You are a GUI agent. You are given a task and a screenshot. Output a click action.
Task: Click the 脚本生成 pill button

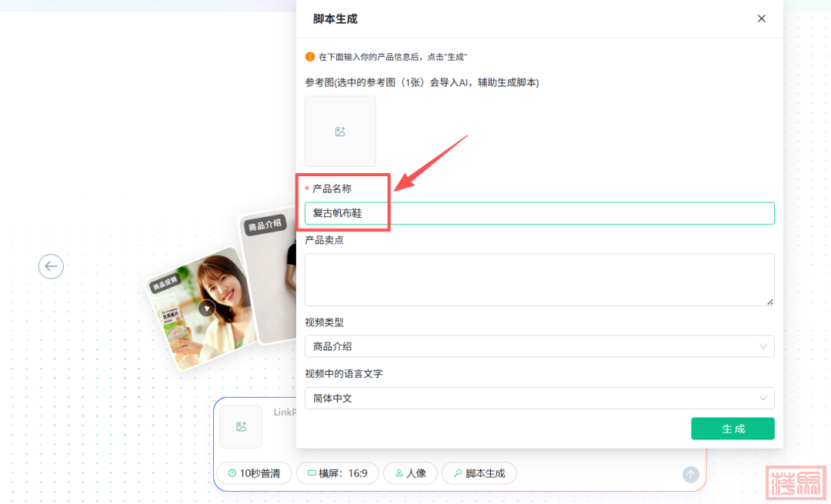tap(479, 473)
